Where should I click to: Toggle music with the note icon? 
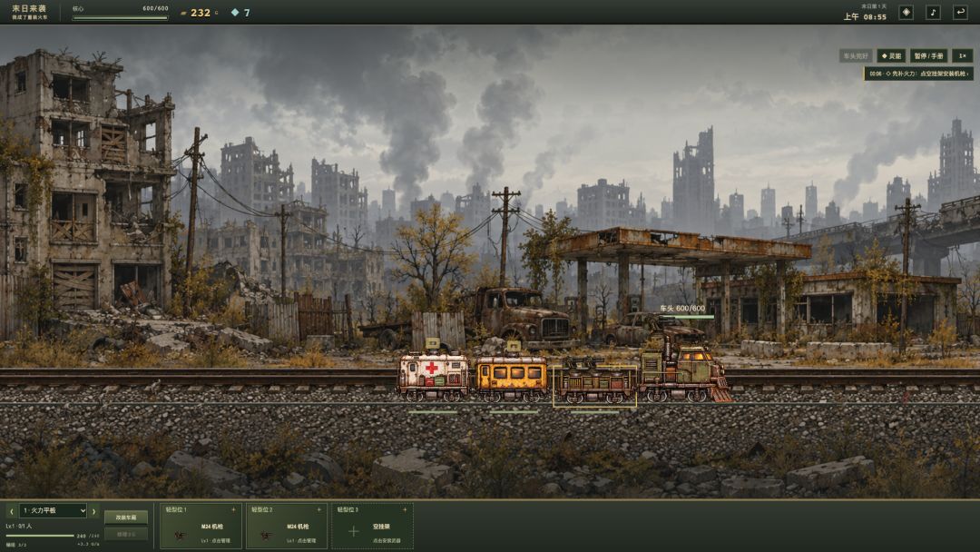(933, 13)
